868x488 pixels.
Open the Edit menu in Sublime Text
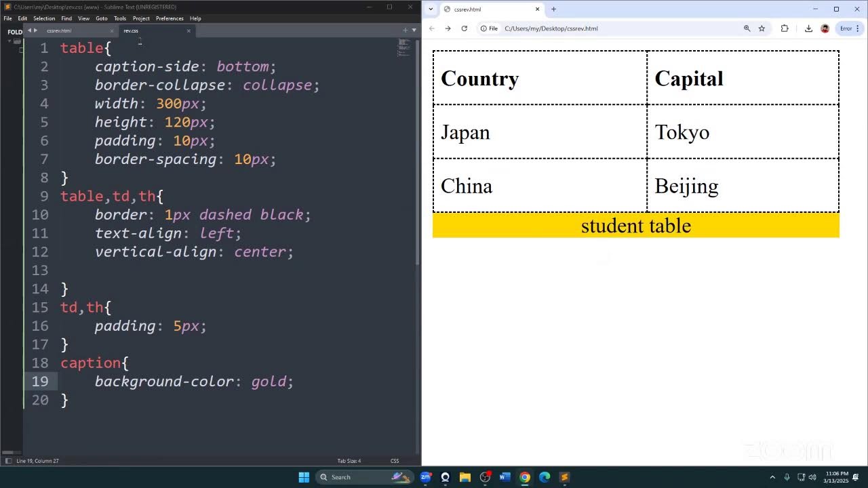[x=22, y=18]
